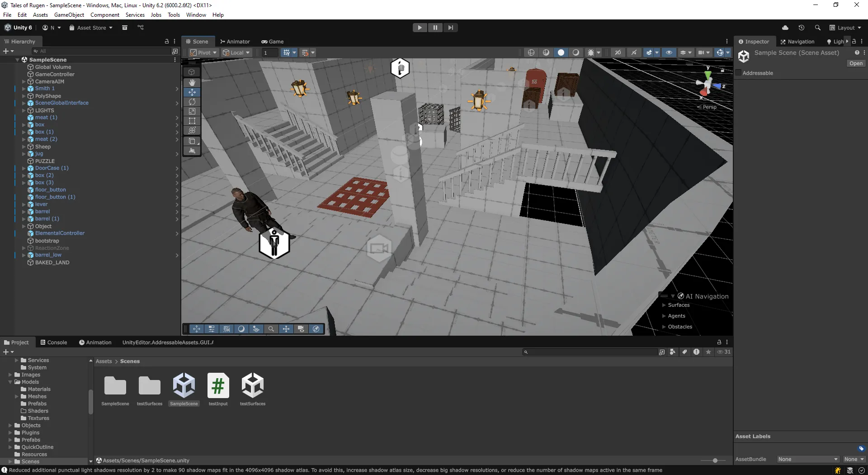The width and height of the screenshot is (868, 475).
Task: Open the Layout dropdown
Action: (x=845, y=28)
